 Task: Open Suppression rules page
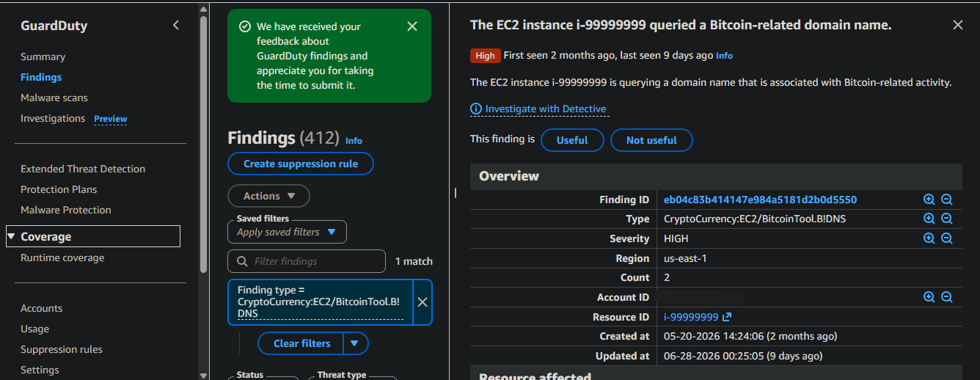point(62,349)
